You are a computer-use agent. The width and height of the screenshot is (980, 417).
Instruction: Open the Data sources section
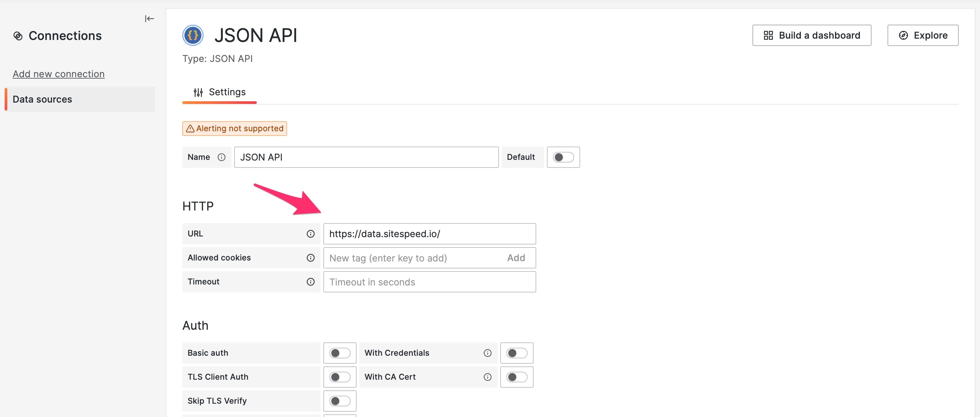pyautogui.click(x=43, y=99)
